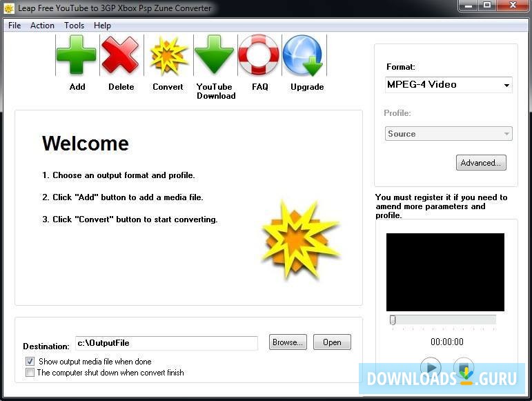
Task: Click the Welcome heading text
Action: (x=86, y=144)
